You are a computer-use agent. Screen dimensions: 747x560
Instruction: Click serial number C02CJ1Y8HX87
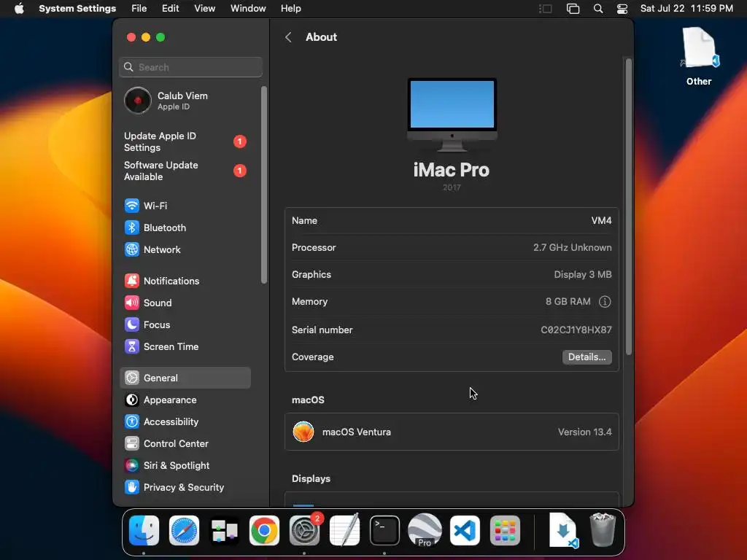point(576,330)
